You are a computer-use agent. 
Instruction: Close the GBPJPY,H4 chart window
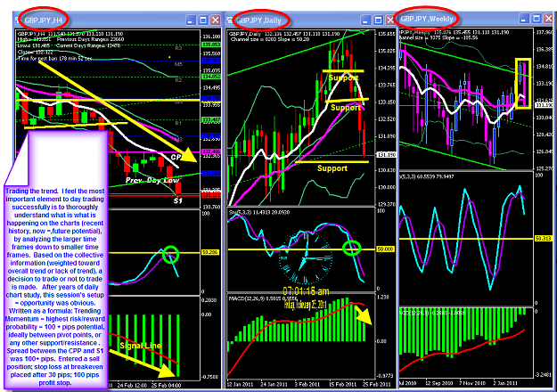216,20
